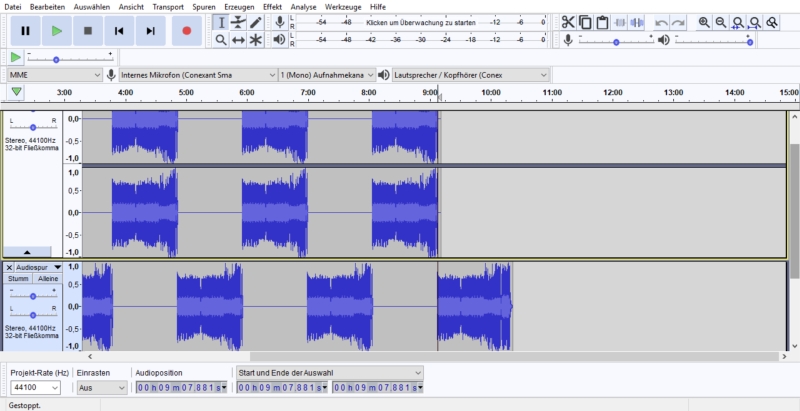Open the Erzeugen menu

(x=239, y=7)
